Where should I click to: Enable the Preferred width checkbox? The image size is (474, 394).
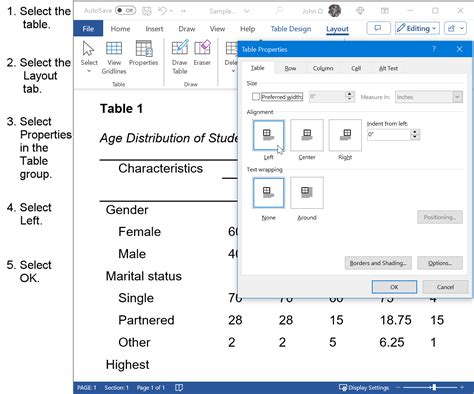click(256, 97)
